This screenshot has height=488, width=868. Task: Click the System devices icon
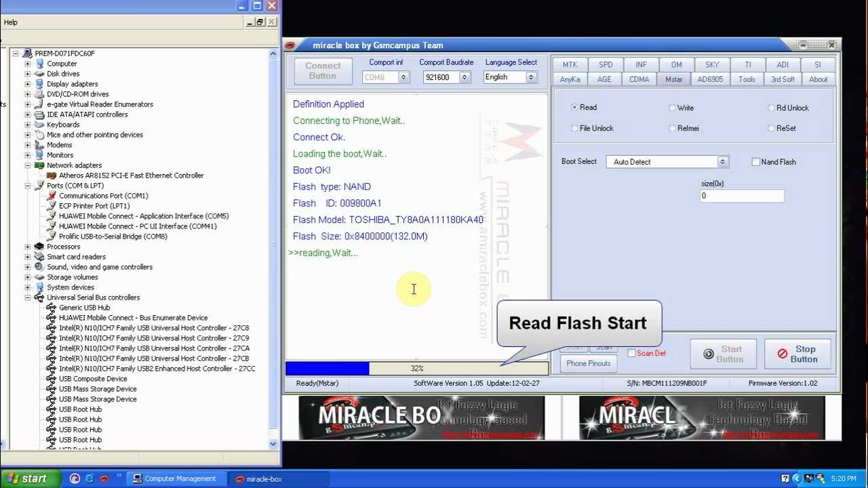click(x=39, y=287)
